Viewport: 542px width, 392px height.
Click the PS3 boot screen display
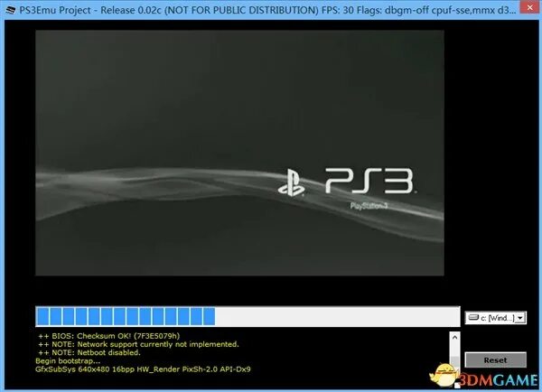pyautogui.click(x=239, y=153)
